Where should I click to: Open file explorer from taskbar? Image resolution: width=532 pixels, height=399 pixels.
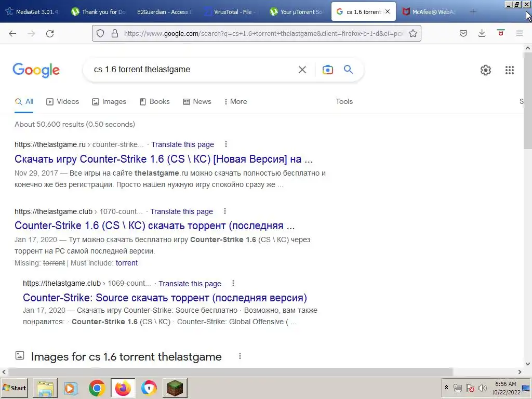[x=45, y=388]
